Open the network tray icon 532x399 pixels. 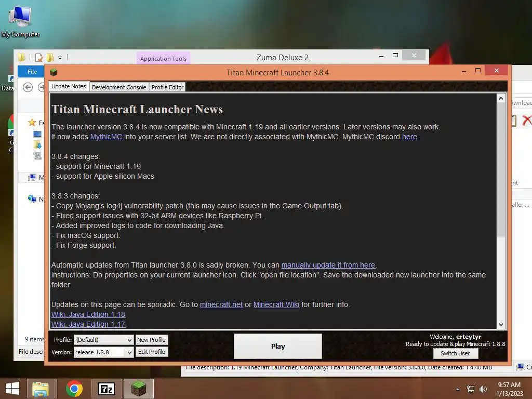pyautogui.click(x=471, y=389)
